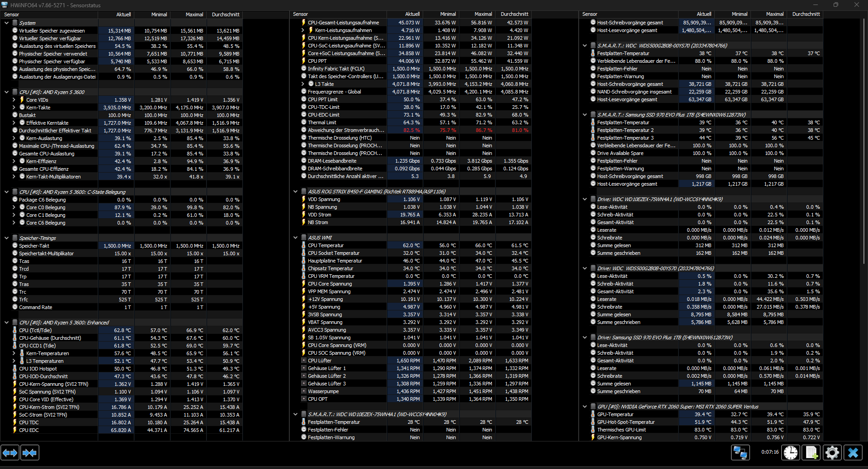The image size is (868, 469).
Task: Expand the Kern-Temperaturen row
Action: (14, 353)
